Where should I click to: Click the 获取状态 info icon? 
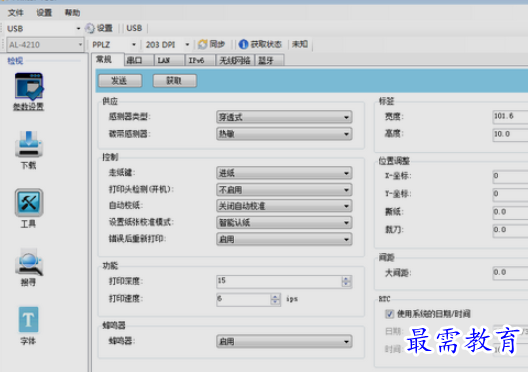pyautogui.click(x=243, y=44)
